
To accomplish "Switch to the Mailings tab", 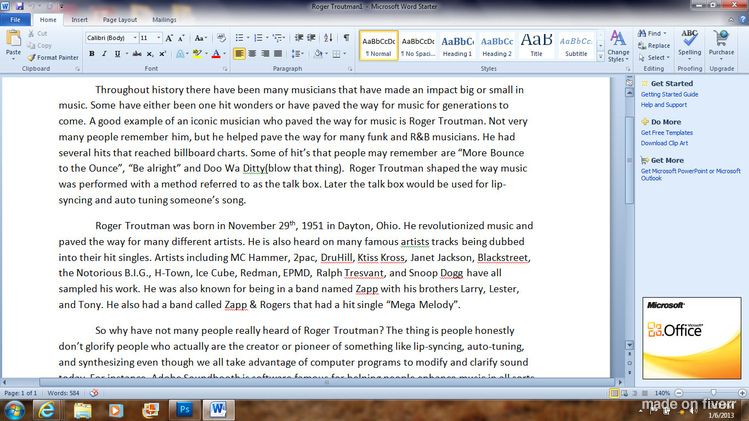I will (164, 20).
